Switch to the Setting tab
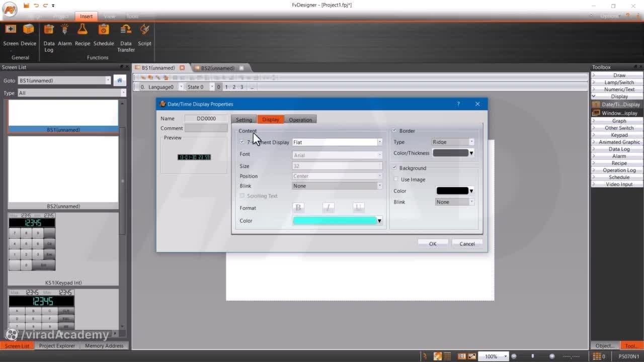The image size is (644, 362). point(244,120)
